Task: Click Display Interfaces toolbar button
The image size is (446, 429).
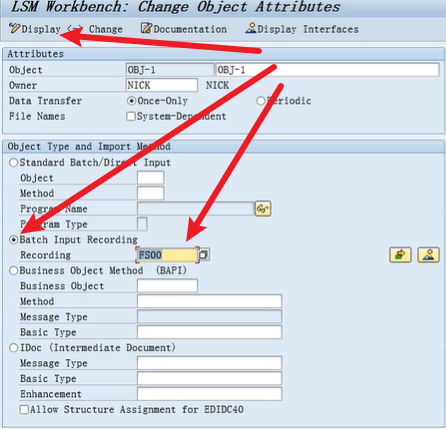Action: point(302,29)
